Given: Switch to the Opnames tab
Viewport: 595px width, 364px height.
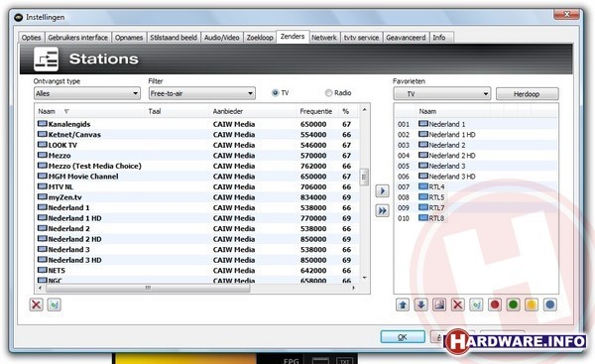Looking at the screenshot, I should click(x=129, y=38).
